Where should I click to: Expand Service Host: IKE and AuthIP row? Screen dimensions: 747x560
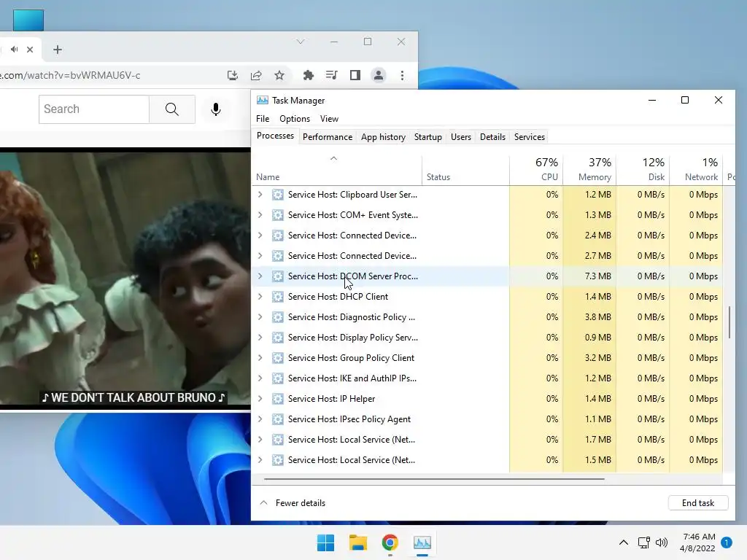pyautogui.click(x=260, y=378)
